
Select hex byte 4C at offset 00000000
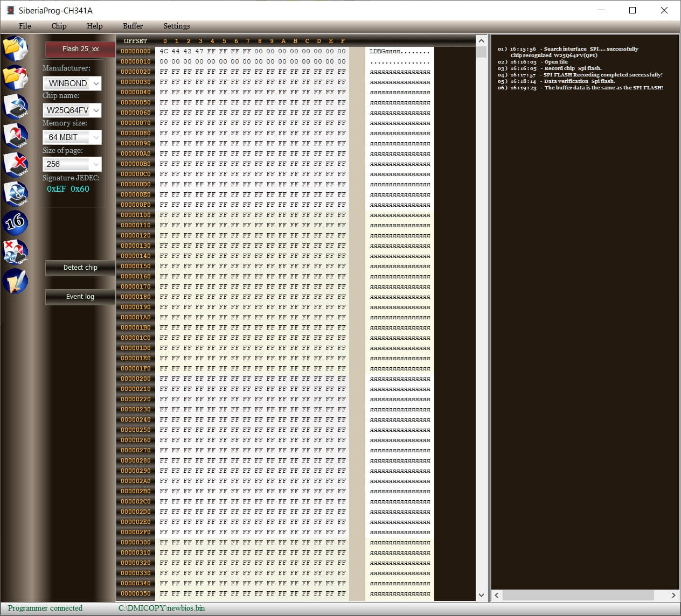pyautogui.click(x=164, y=51)
